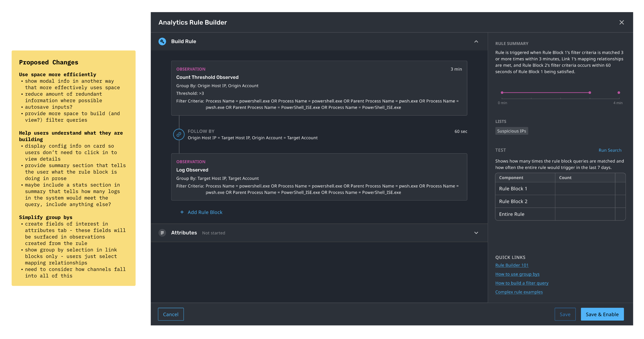
Task: Click the isolated timeline dot near 4 min
Action: (619, 93)
